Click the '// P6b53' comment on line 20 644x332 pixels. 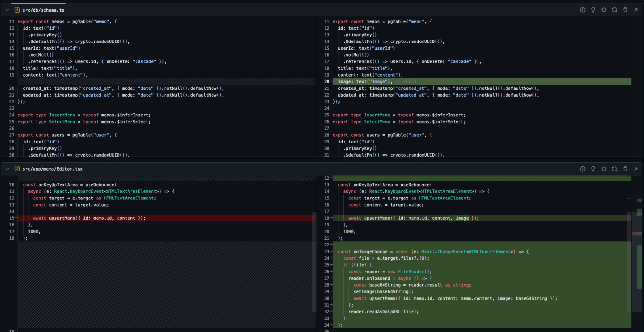406,82
